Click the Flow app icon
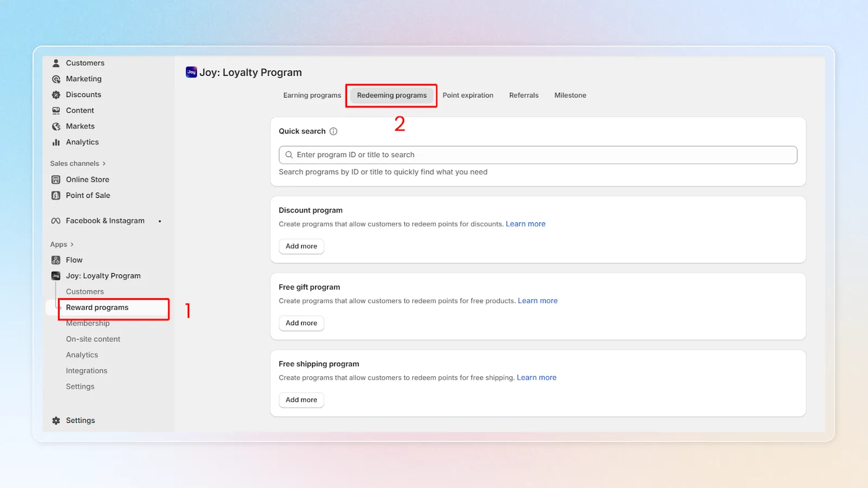 coord(56,260)
